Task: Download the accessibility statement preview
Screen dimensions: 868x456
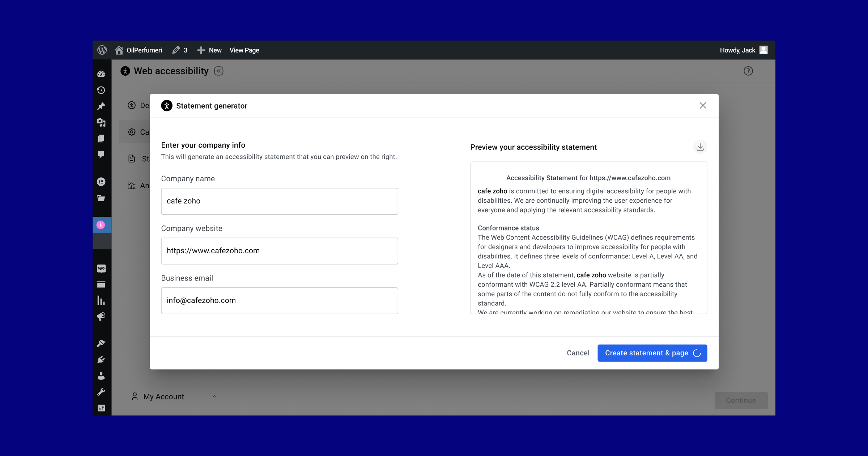Action: pos(700,147)
